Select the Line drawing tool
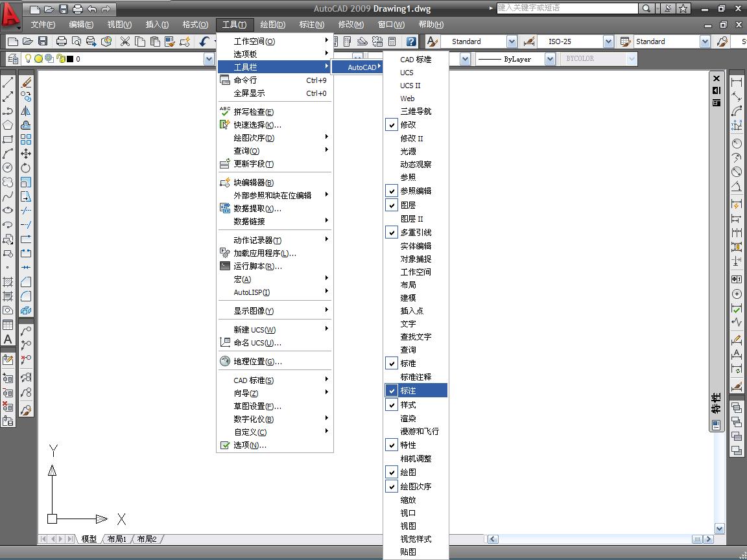Image resolution: width=747 pixels, height=560 pixels. click(8, 82)
